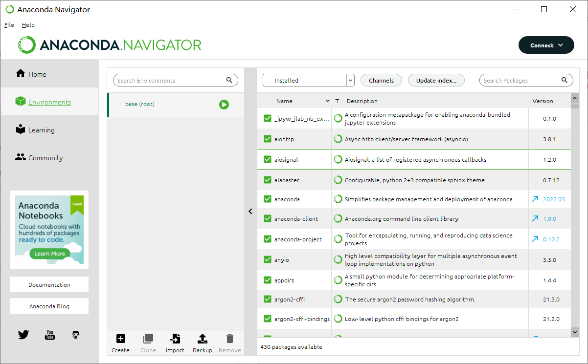Image resolution: width=588 pixels, height=364 pixels.
Task: Click the Import environment icon
Action: point(175,339)
